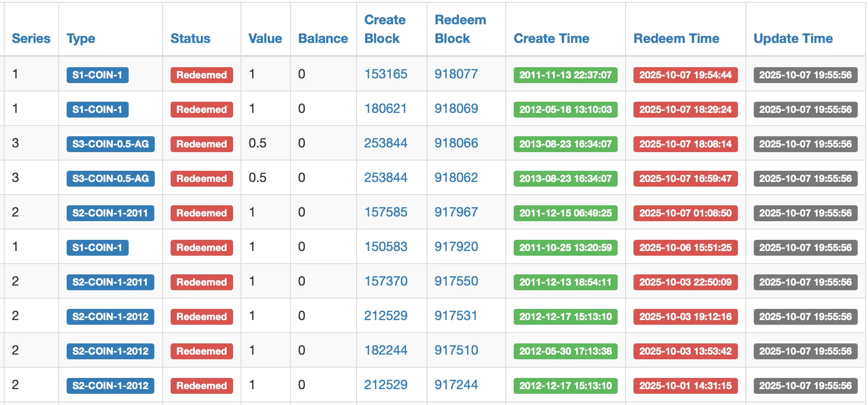Open create block 153165
Screen dimensions: 868x405
click(386, 74)
